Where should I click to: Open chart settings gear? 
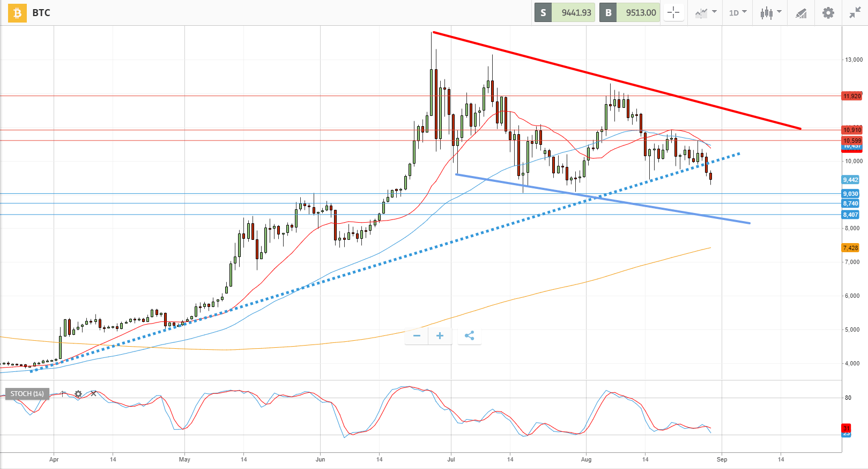[828, 13]
